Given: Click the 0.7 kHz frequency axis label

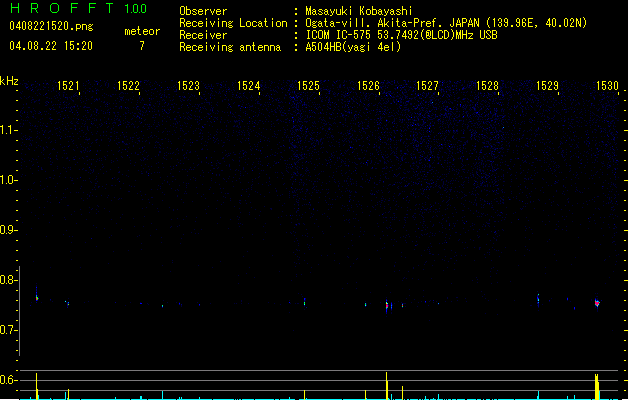Looking at the screenshot, I should point(8,330).
